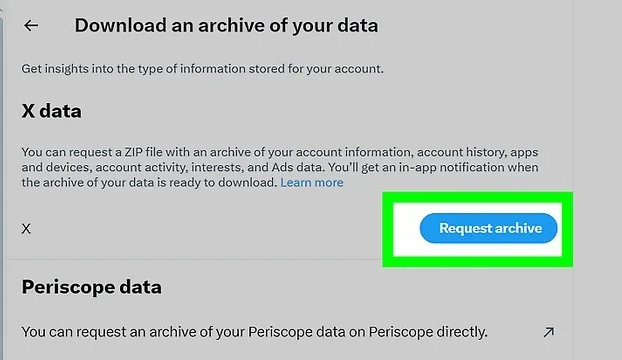Click the divider line under the X row
This screenshot has height=360, width=622.
pyautogui.click(x=194, y=259)
